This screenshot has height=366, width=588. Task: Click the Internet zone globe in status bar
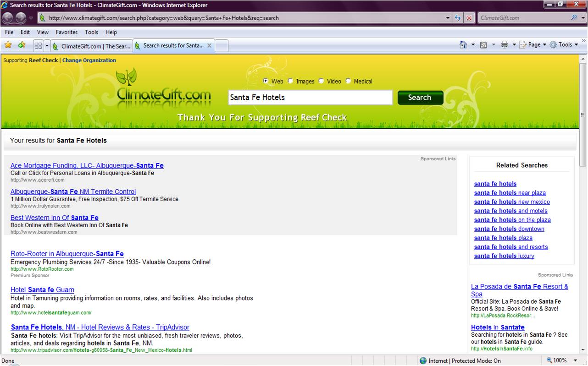coord(423,361)
